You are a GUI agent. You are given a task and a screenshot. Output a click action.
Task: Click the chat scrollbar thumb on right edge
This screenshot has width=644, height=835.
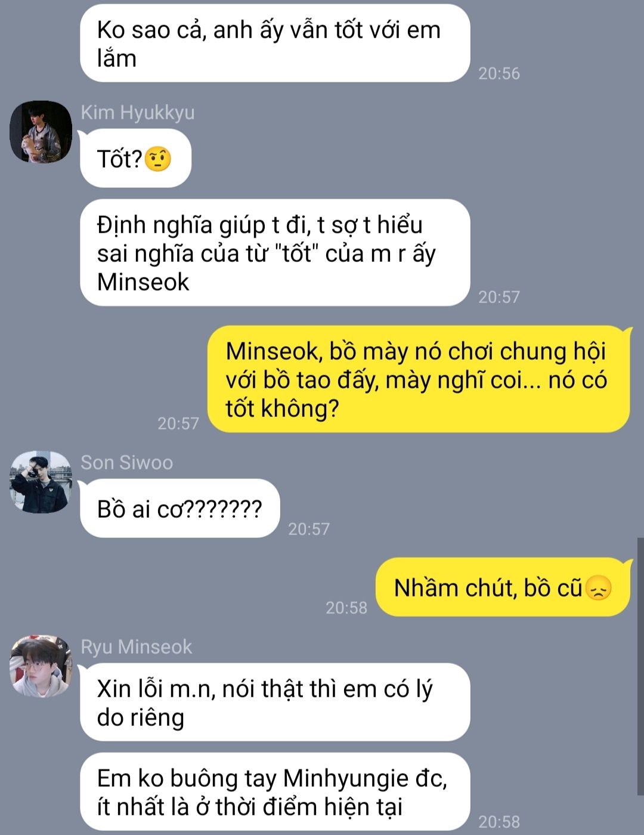(x=640, y=666)
